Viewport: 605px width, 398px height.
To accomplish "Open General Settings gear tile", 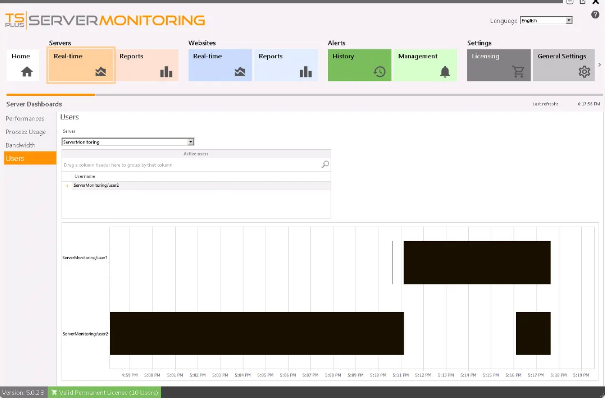I will click(564, 65).
